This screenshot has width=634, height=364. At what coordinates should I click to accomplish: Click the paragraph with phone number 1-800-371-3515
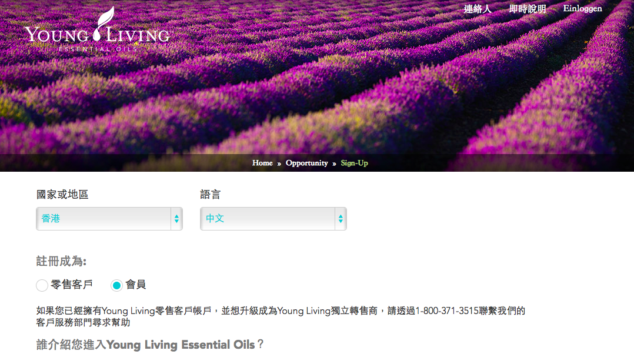pos(281,317)
